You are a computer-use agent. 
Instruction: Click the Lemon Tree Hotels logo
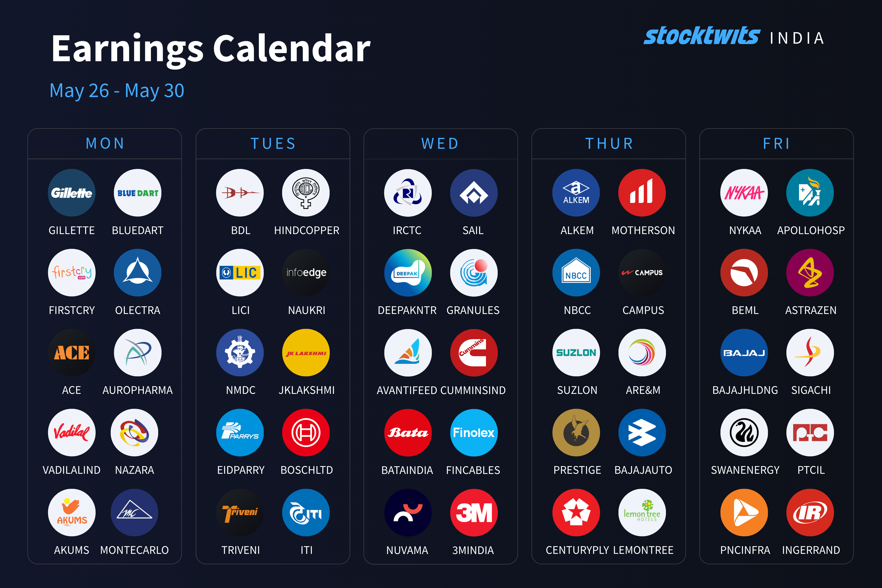click(642, 513)
